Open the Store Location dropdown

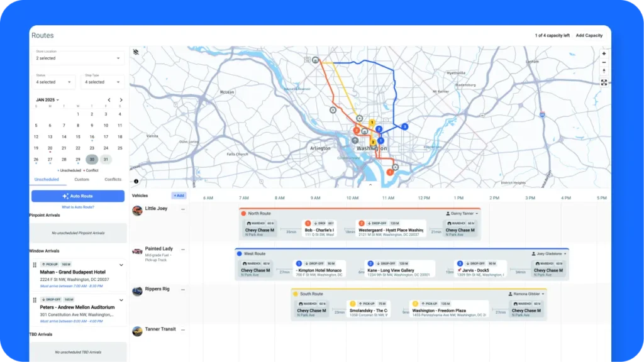[x=78, y=58]
